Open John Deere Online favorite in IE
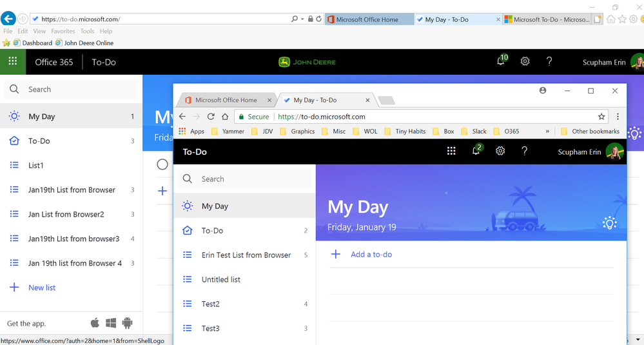Image resolution: width=644 pixels, height=345 pixels. (x=84, y=43)
